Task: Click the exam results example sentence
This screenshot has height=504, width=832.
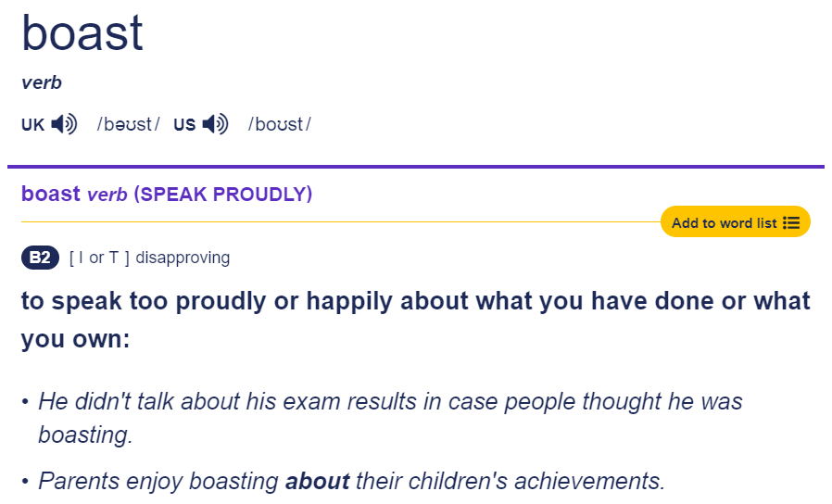Action: (x=390, y=418)
